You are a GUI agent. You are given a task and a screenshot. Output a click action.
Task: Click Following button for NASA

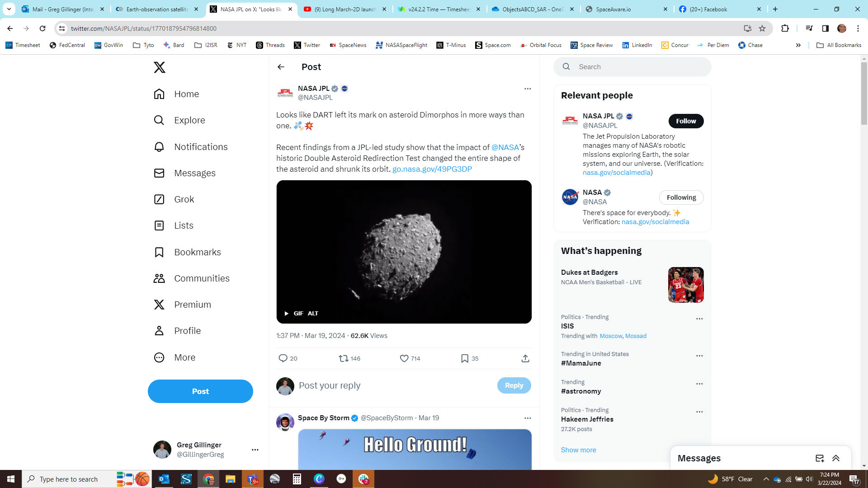(681, 197)
